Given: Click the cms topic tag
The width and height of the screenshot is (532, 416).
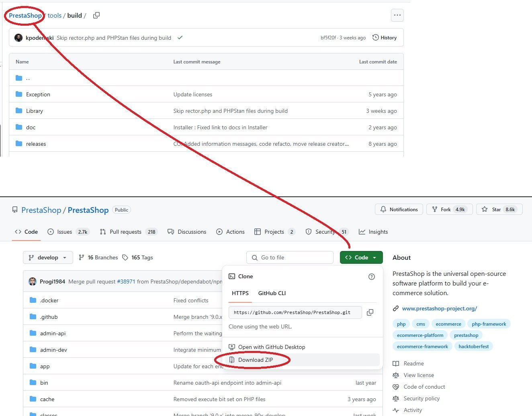Looking at the screenshot, I should 421,324.
